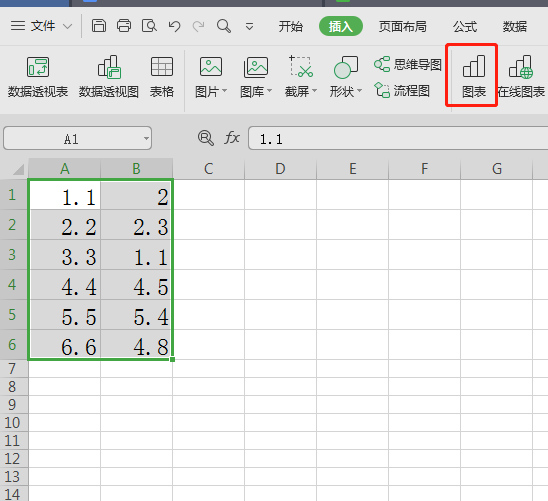
Task: Expand the 形状 dropdown arrow
Action: pyautogui.click(x=359, y=91)
